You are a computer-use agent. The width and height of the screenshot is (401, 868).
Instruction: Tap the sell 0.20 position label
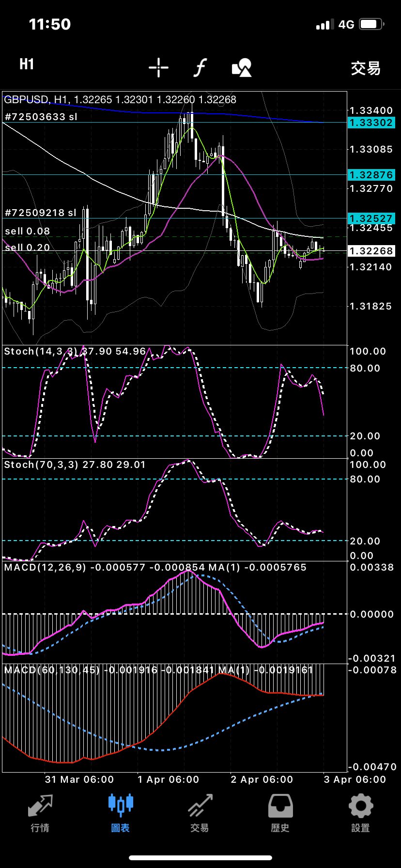pos(28,248)
